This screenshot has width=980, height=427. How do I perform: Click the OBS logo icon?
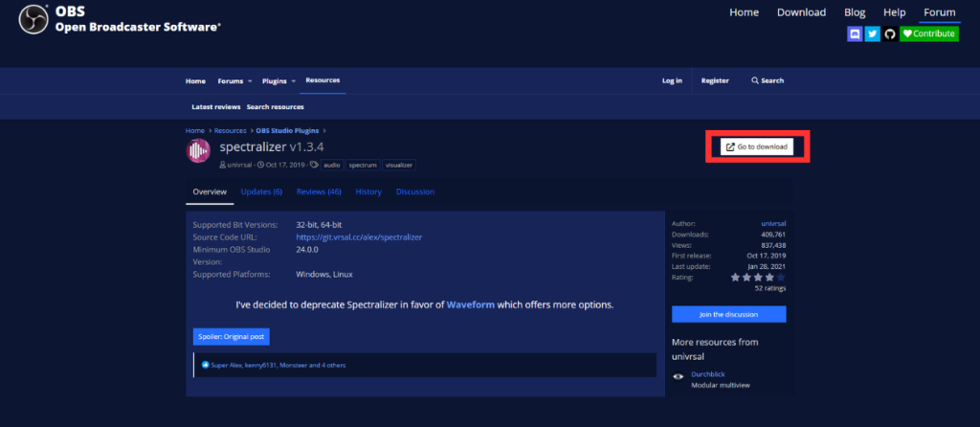click(33, 19)
